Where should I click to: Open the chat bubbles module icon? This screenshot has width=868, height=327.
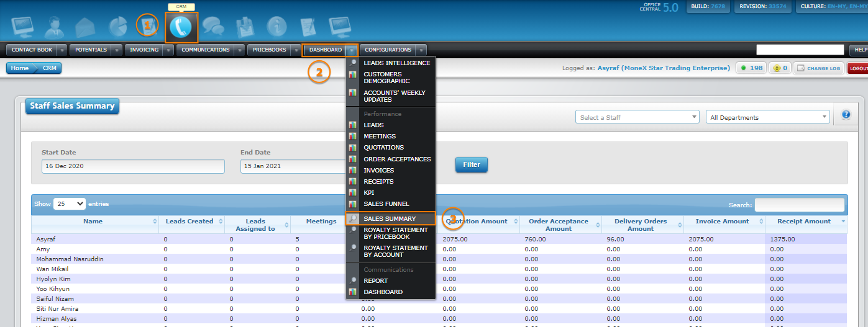pyautogui.click(x=213, y=27)
